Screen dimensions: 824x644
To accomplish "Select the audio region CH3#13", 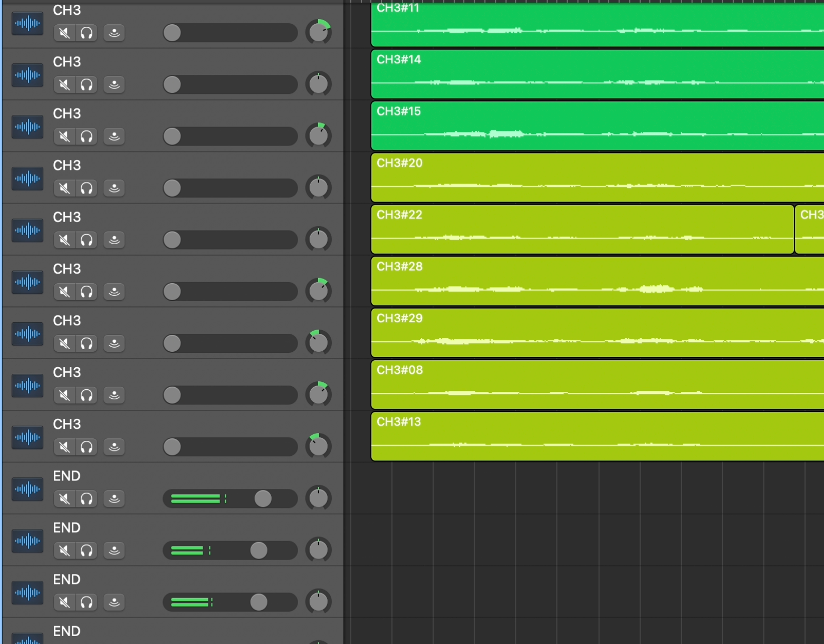I will pos(598,436).
